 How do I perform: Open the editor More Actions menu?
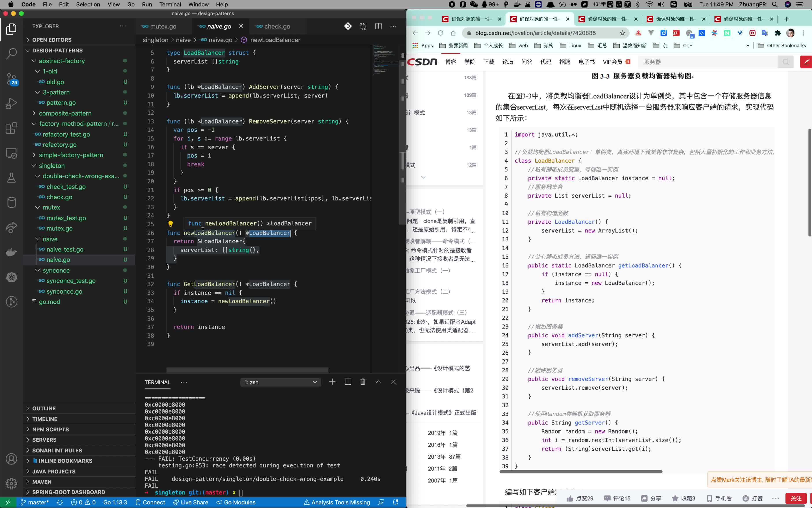(x=393, y=26)
